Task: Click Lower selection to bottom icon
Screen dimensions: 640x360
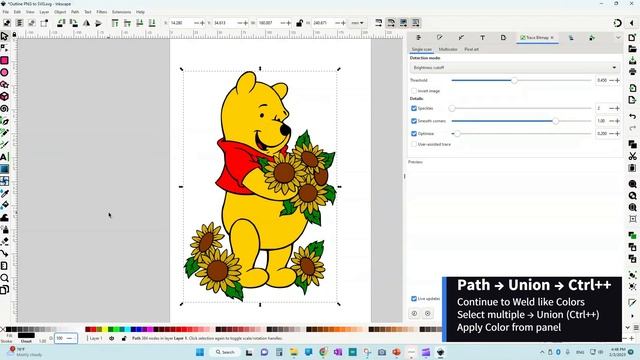Action: (x=152, y=23)
